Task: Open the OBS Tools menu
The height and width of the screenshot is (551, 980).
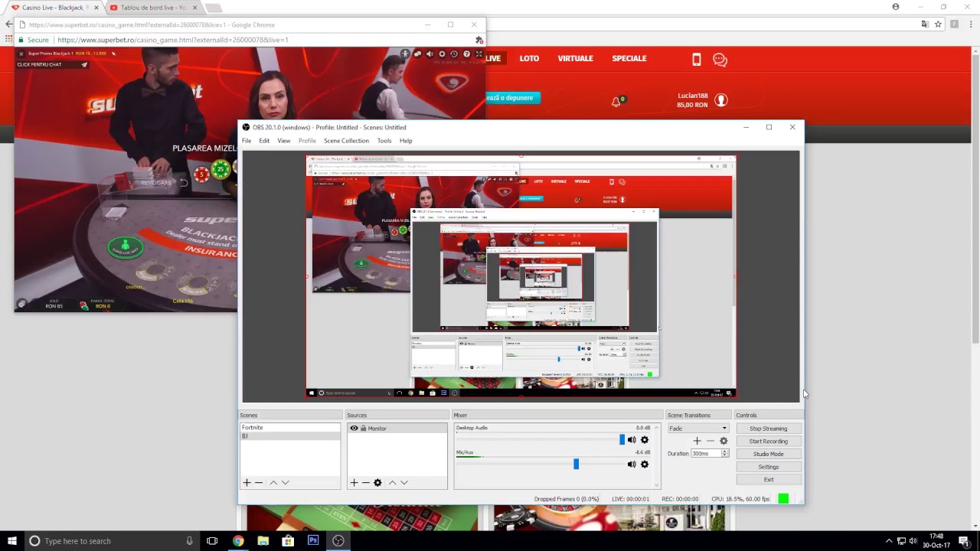Action: (384, 141)
